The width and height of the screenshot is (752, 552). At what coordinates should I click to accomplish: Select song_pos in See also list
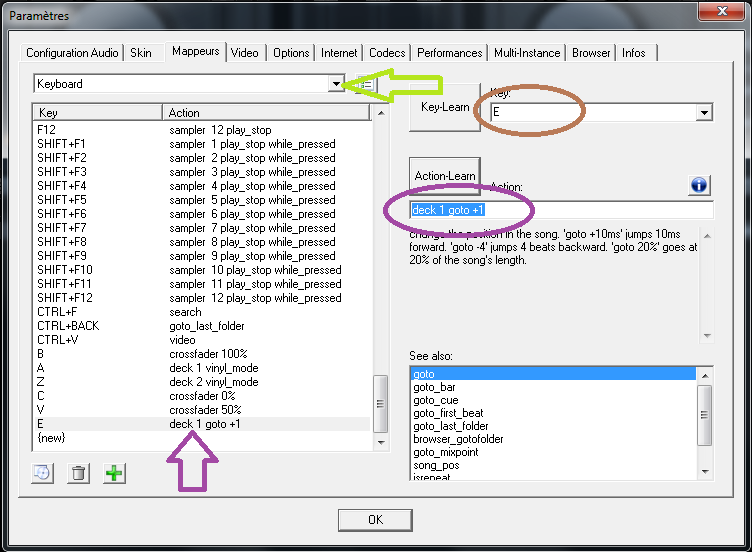[553, 465]
